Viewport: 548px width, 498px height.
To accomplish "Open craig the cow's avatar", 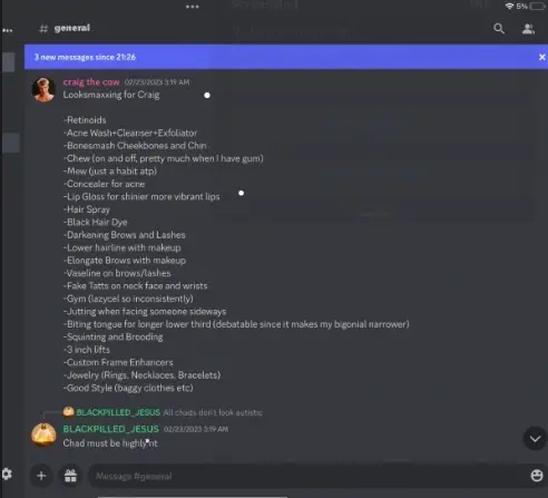I will 43,90.
